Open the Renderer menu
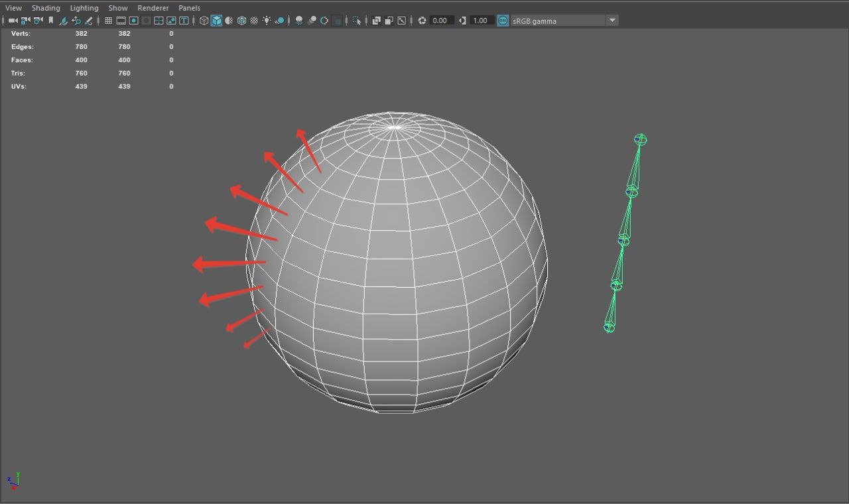 [153, 8]
